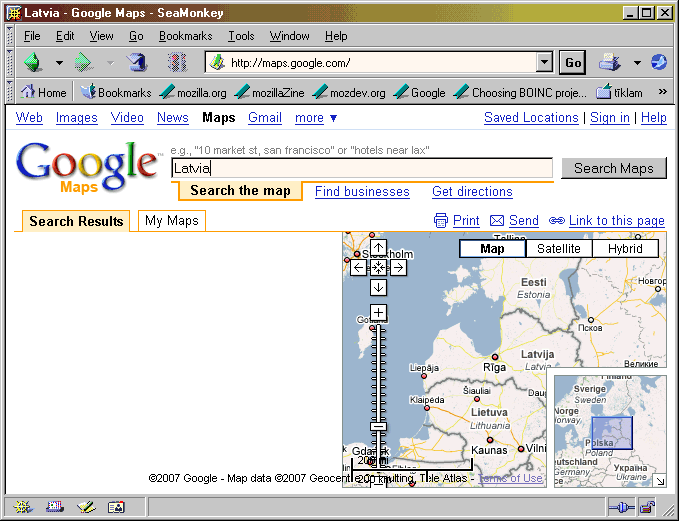Click the online/offline connection icon

point(621,507)
